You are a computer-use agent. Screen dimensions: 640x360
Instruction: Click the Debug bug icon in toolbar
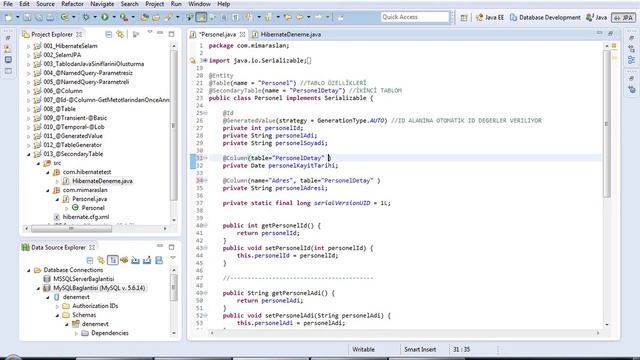[86, 17]
